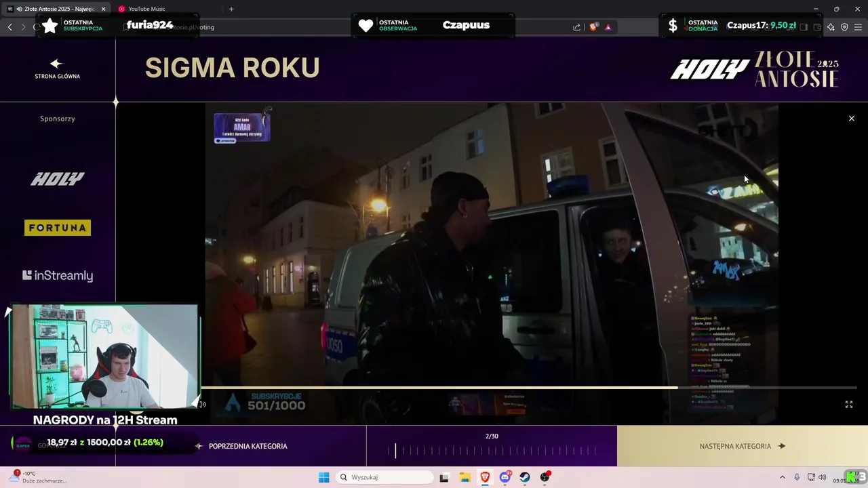The height and width of the screenshot is (488, 868).
Task: Click the Brave Rewards triangle icon
Action: point(608,27)
